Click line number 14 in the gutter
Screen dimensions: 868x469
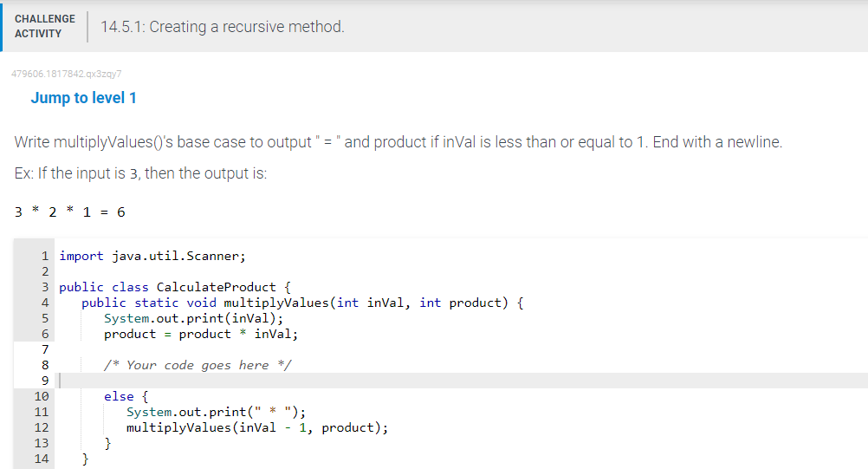(x=42, y=459)
